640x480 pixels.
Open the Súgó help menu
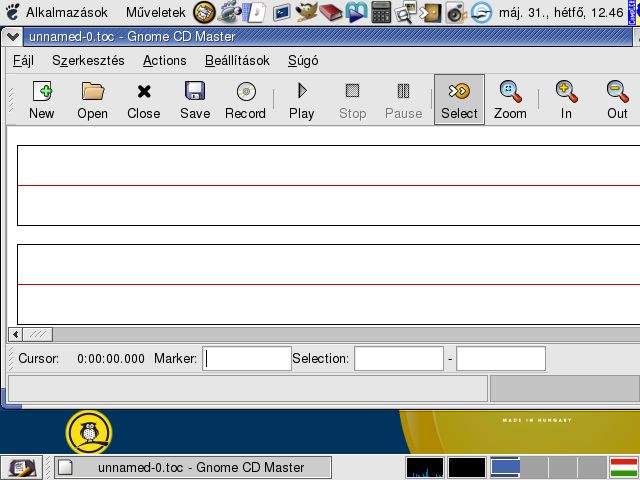[303, 60]
